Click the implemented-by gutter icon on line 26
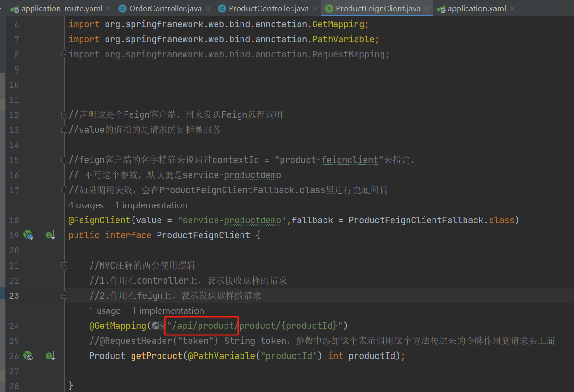The width and height of the screenshot is (574, 392). pyautogui.click(x=50, y=356)
